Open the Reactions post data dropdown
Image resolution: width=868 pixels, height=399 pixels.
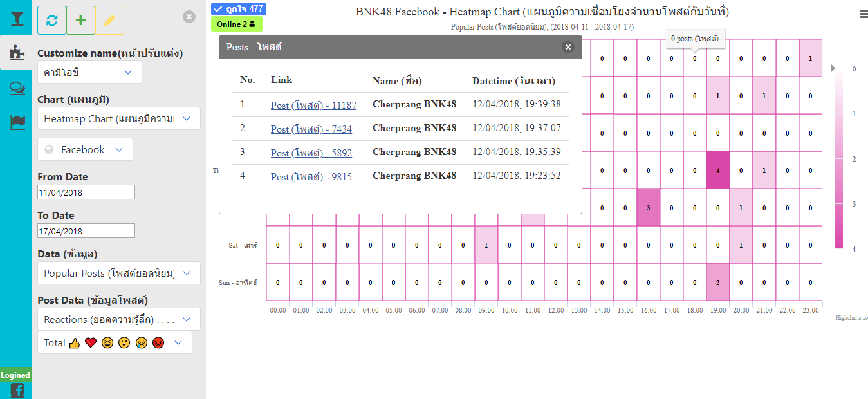pos(119,319)
